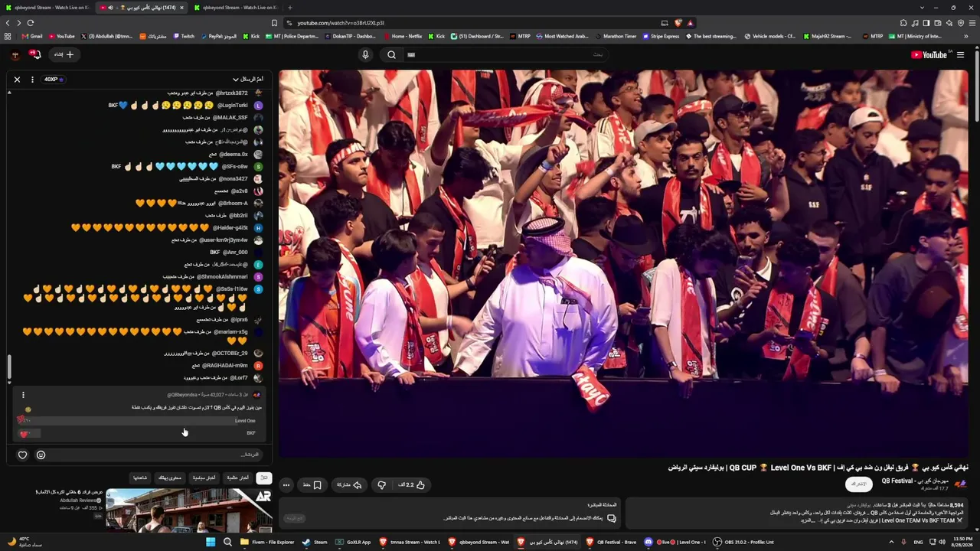This screenshot has width=980, height=551.
Task: Save the video to a playlist
Action: (312, 484)
